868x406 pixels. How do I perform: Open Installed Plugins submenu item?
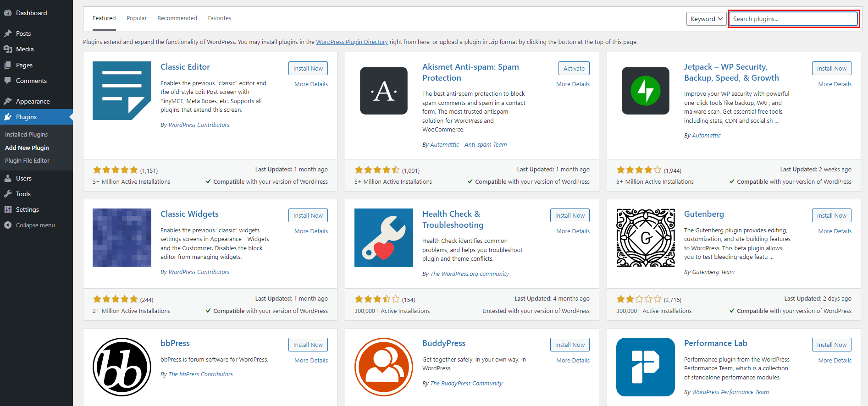pyautogui.click(x=26, y=134)
